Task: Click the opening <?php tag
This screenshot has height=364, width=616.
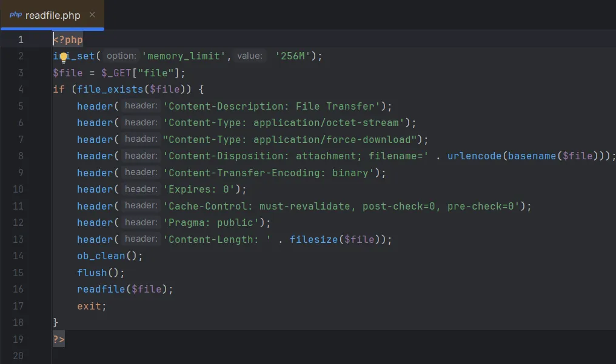Action: [68, 39]
